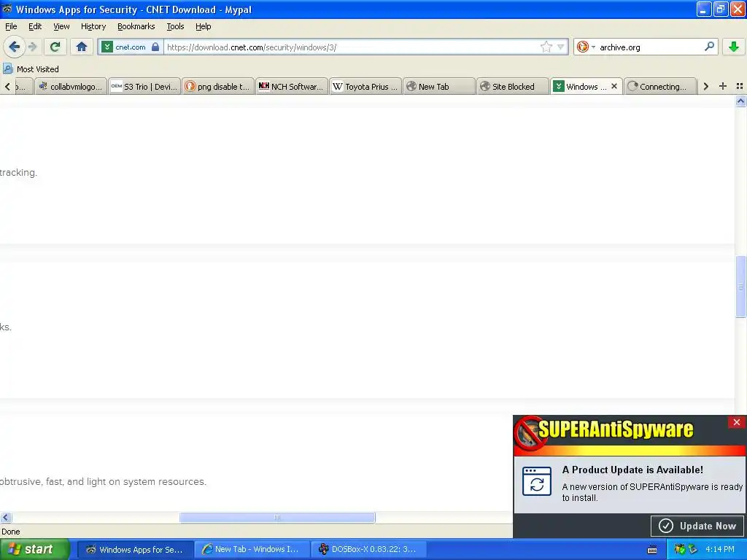
Task: Click the product update refresh icon
Action: pyautogui.click(x=536, y=481)
